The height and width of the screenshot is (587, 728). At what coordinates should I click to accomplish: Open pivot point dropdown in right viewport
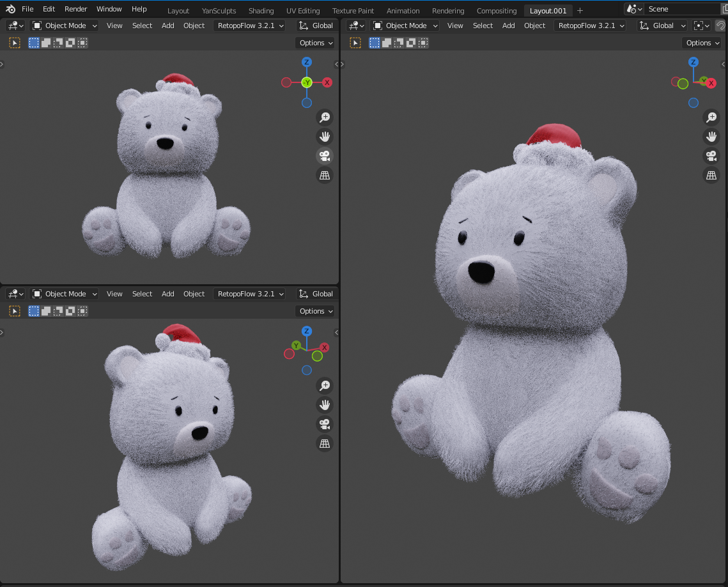[701, 26]
